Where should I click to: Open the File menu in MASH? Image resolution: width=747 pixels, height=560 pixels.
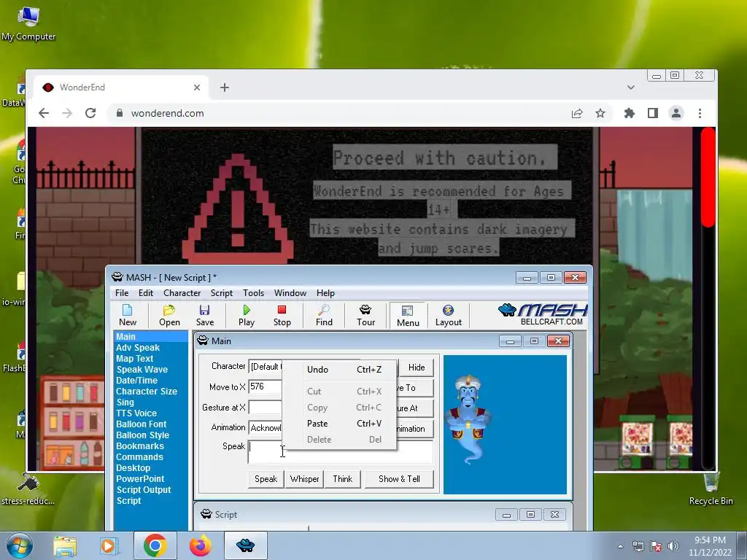122,293
